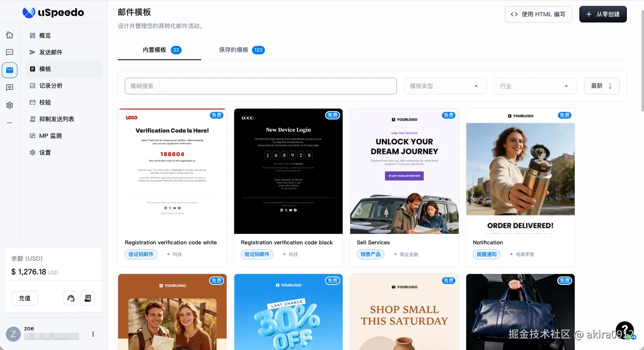Open 校验 in the sidebar

click(64, 102)
